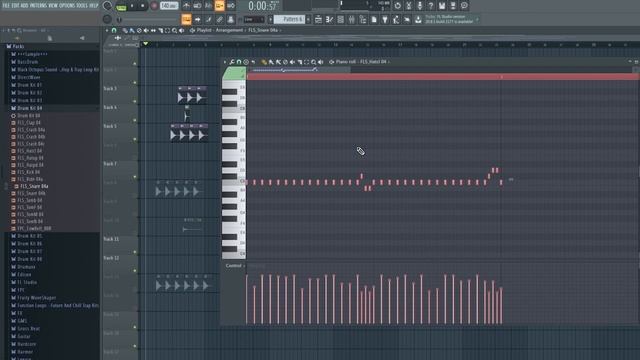Select the piano roll Slice tool
This screenshot has height=360, width=640.
click(300, 62)
